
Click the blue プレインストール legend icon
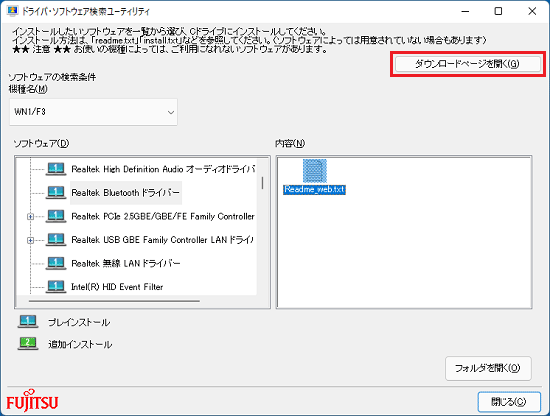click(x=28, y=321)
